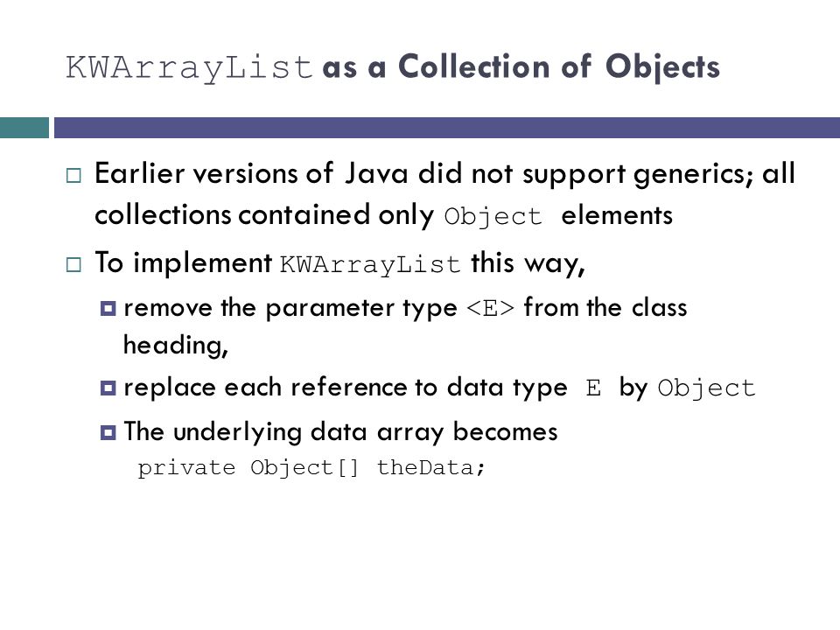
Task: Click the filled bullet before "remove the parameter"
Action: coord(108,309)
